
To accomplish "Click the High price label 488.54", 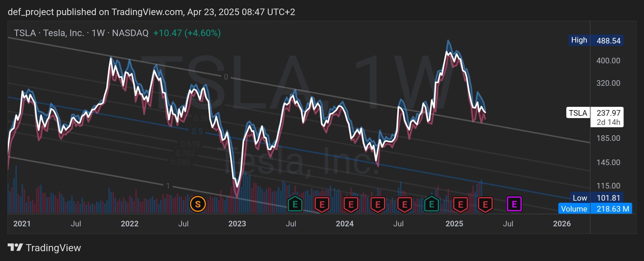I will 596,40.
